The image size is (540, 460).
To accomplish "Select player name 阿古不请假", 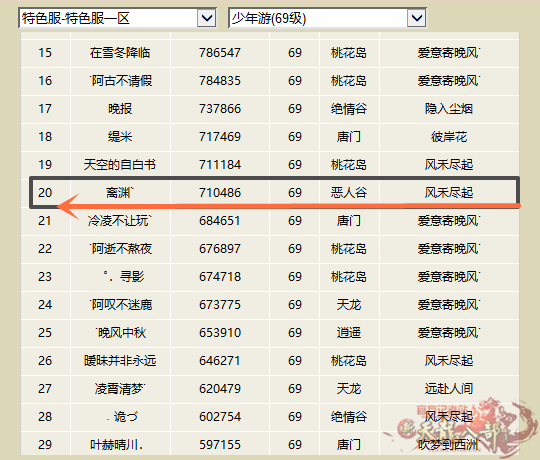I will [x=121, y=81].
